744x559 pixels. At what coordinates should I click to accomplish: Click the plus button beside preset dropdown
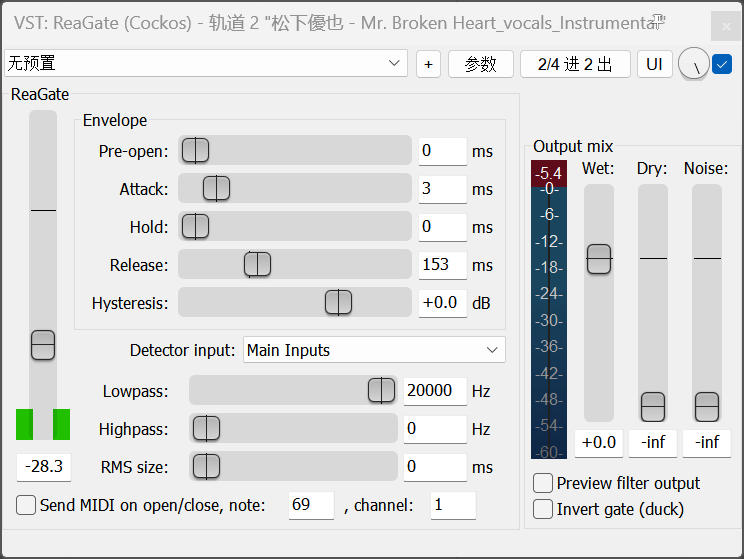[x=428, y=64]
